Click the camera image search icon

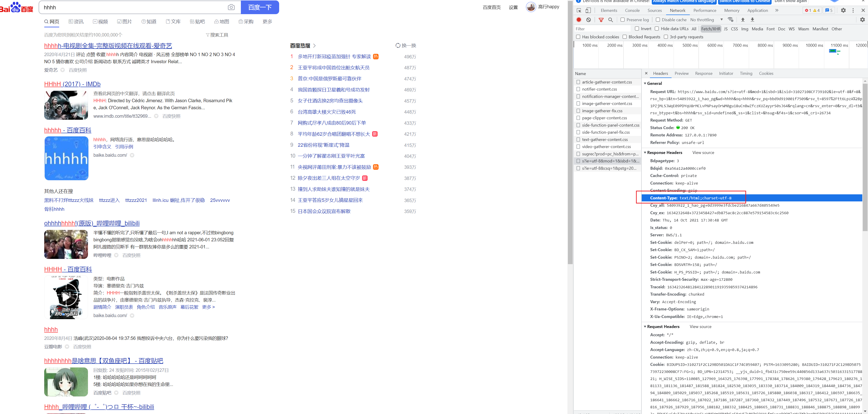click(x=231, y=7)
